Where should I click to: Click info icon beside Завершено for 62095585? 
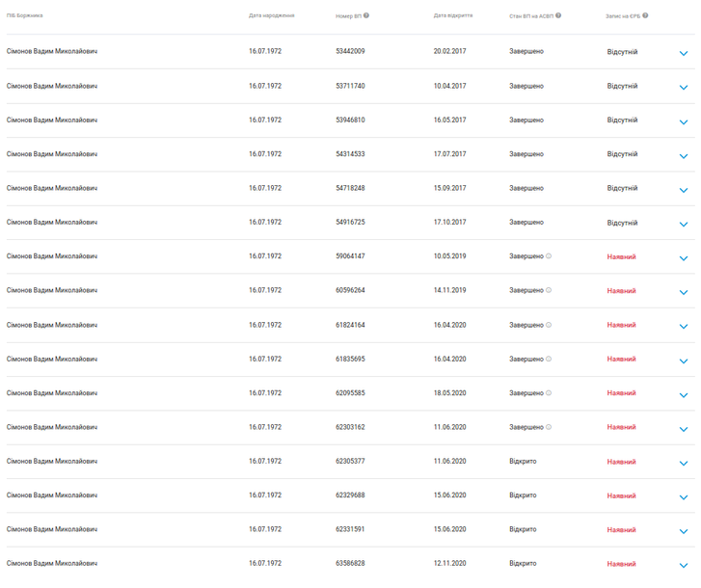pos(549,393)
